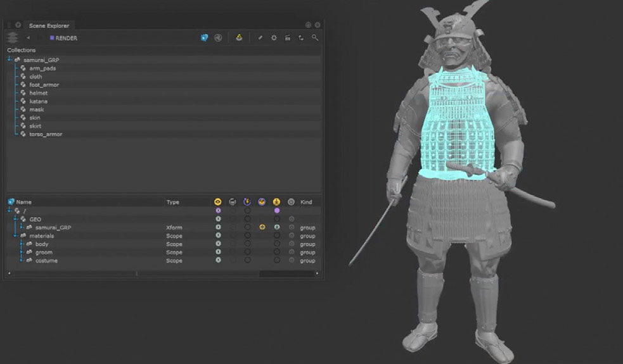The width and height of the screenshot is (623, 364).
Task: Select the Scene Explorer tab
Action: (x=49, y=25)
